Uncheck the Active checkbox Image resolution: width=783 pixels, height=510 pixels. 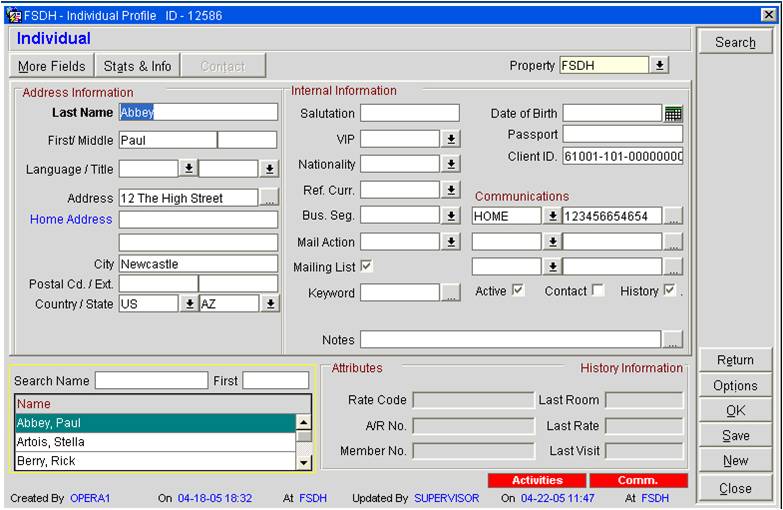pyautogui.click(x=518, y=290)
